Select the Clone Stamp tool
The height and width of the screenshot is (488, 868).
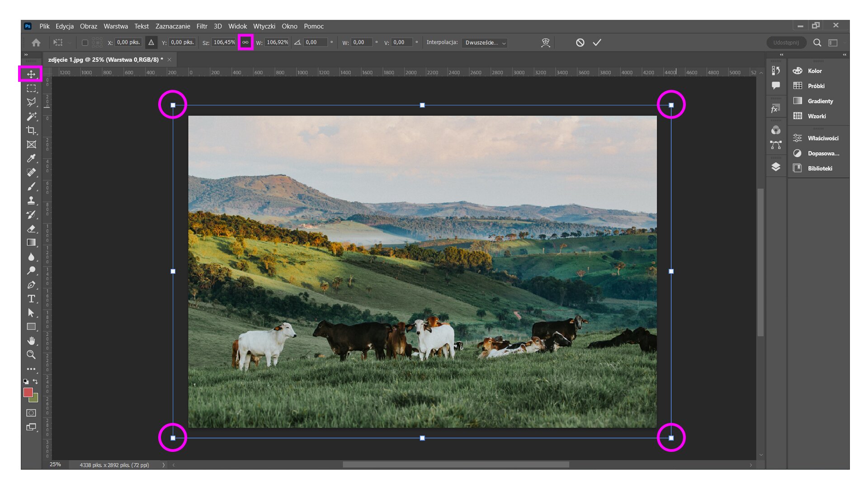31,200
